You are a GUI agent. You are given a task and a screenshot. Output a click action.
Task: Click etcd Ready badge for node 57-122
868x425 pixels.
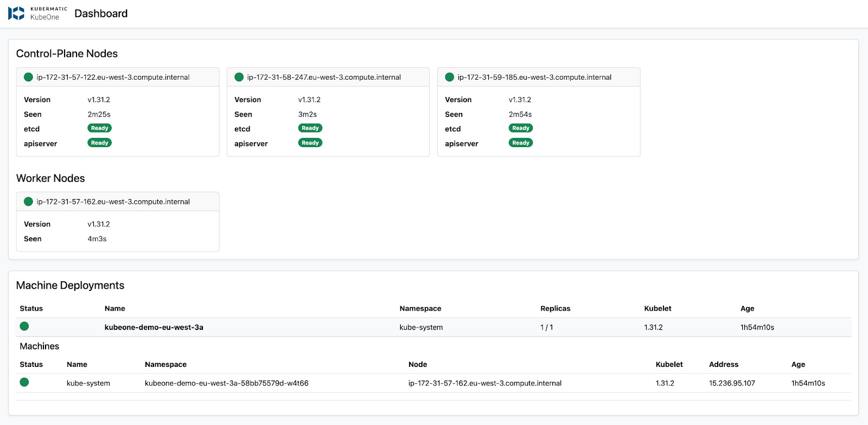99,128
